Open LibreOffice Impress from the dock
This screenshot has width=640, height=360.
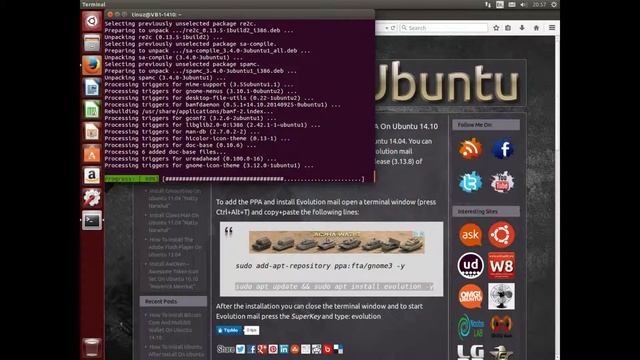click(x=92, y=131)
